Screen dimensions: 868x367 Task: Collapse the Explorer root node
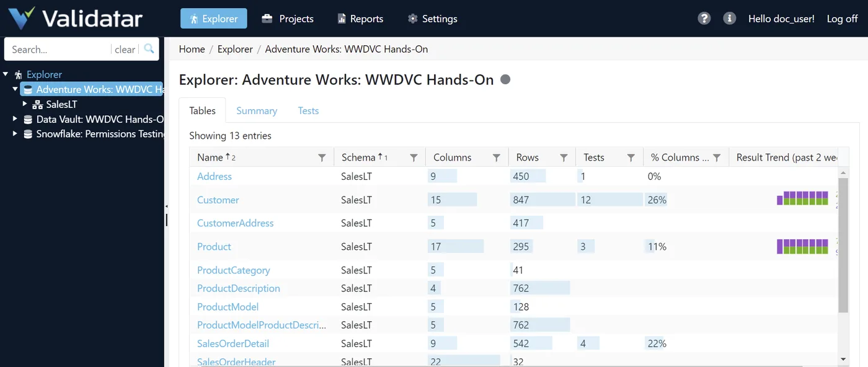[6, 74]
